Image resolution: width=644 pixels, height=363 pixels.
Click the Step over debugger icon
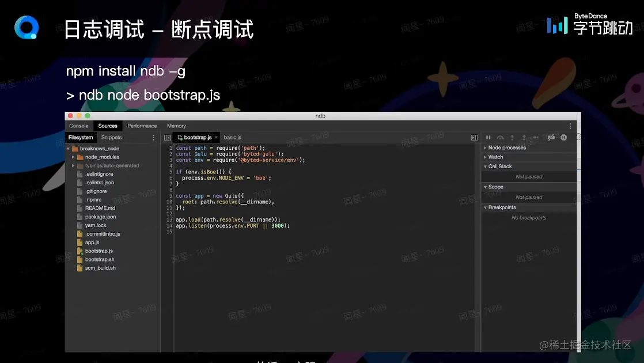(x=500, y=138)
